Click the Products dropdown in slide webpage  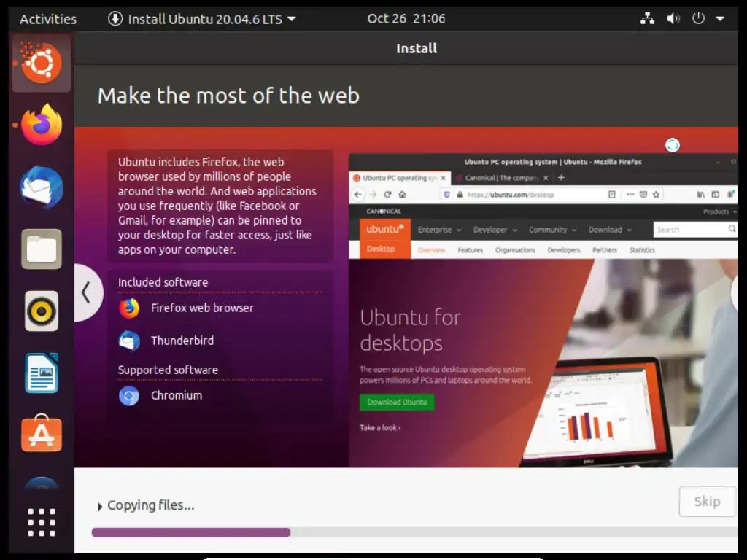click(719, 211)
